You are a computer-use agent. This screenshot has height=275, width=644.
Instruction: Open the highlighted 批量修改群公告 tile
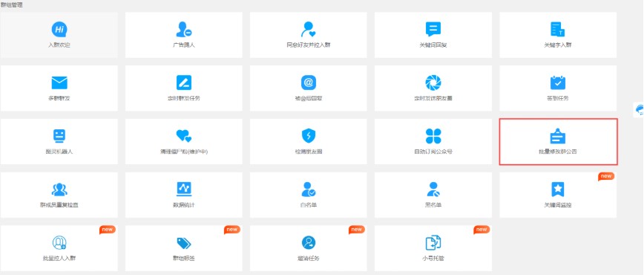[x=558, y=142]
